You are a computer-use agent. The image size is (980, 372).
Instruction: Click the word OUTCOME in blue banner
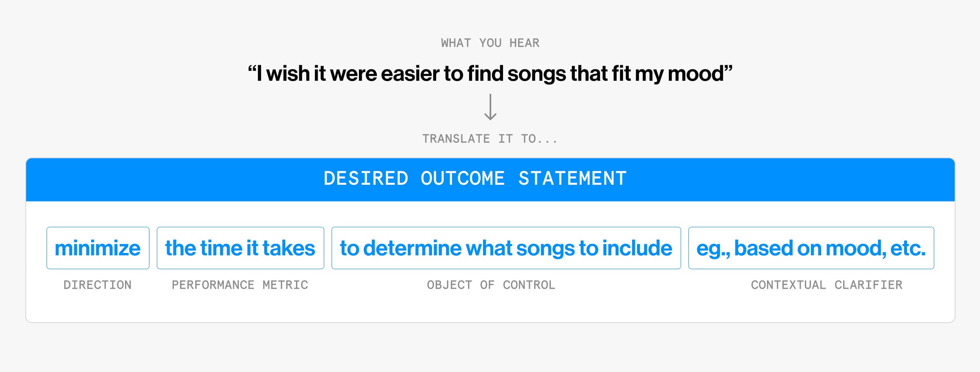click(463, 179)
